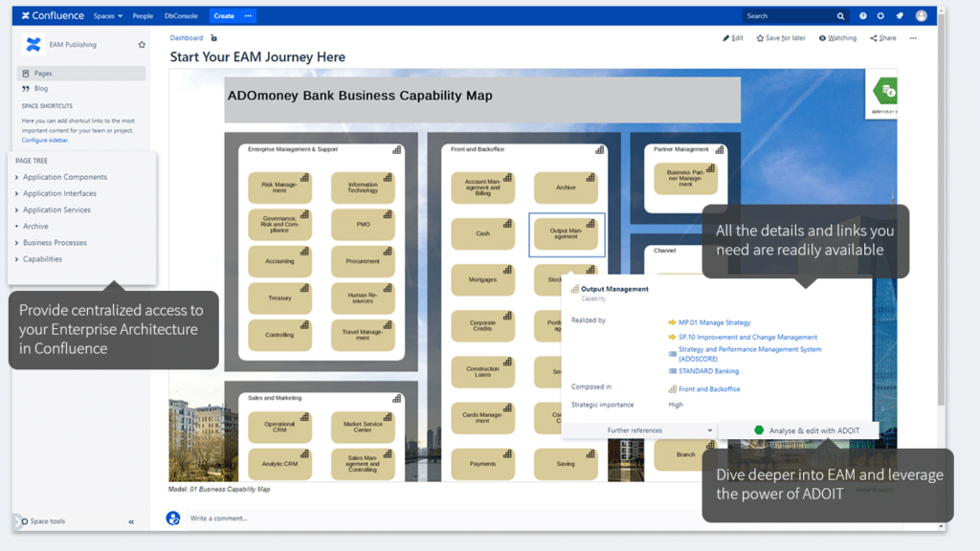This screenshot has width=980, height=551.
Task: Select the People menu item
Action: coord(145,15)
